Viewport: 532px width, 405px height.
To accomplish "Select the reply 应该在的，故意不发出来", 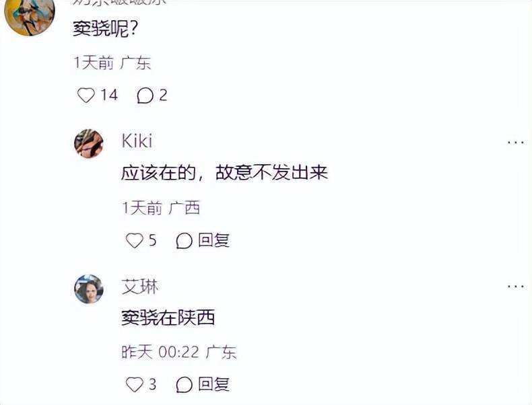I will click(x=224, y=173).
